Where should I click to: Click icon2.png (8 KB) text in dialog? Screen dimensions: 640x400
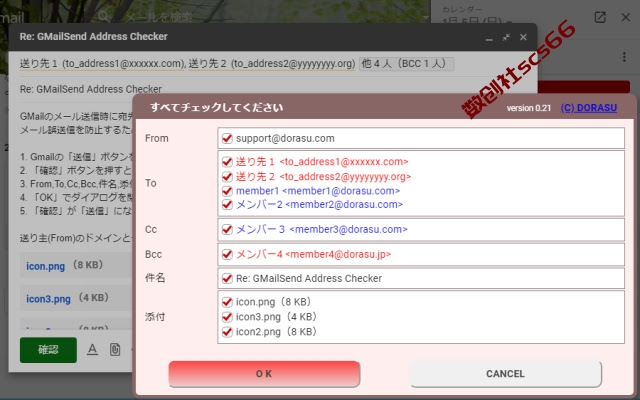click(x=276, y=332)
